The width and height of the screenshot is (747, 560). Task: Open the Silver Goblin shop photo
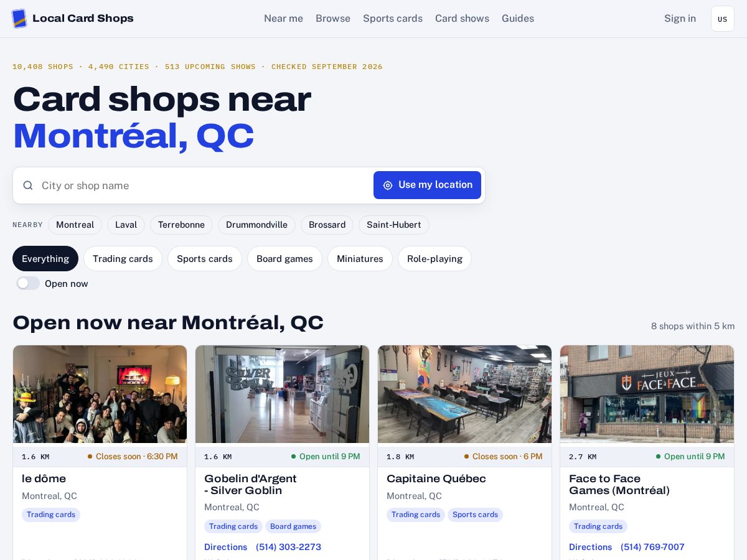click(282, 394)
